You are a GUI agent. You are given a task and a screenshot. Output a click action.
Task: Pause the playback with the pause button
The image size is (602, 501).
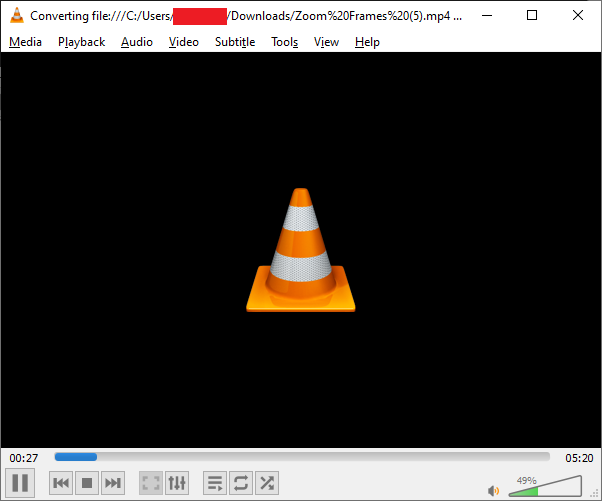[x=22, y=483]
